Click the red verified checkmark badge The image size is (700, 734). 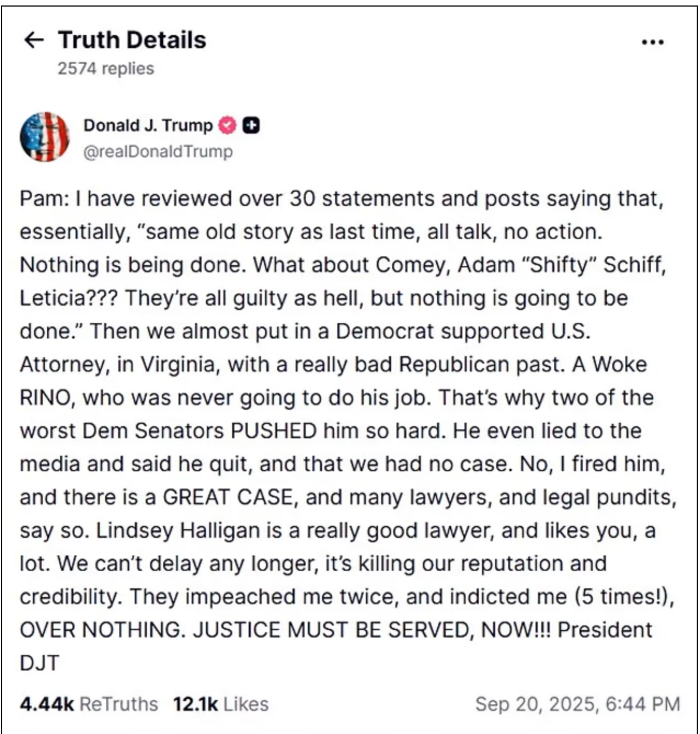(x=227, y=126)
